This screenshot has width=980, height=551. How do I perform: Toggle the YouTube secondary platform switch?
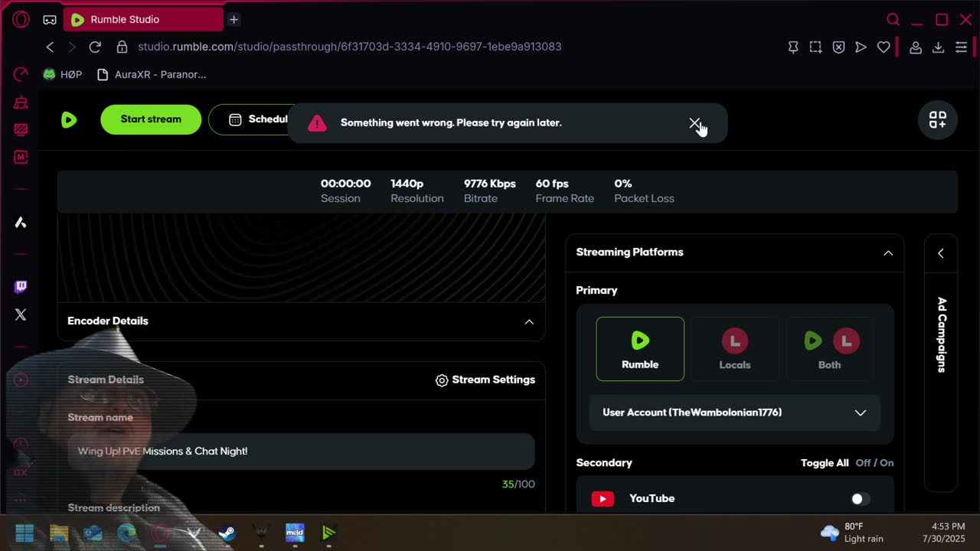tap(861, 499)
